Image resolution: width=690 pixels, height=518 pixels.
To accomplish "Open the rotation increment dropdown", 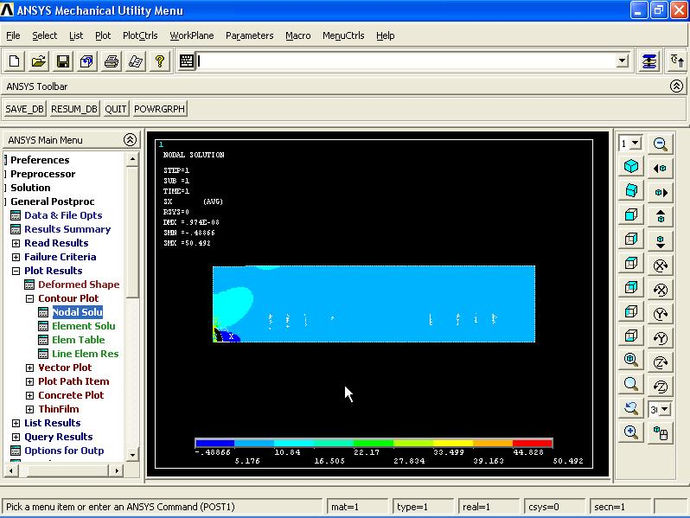I will pos(664,409).
